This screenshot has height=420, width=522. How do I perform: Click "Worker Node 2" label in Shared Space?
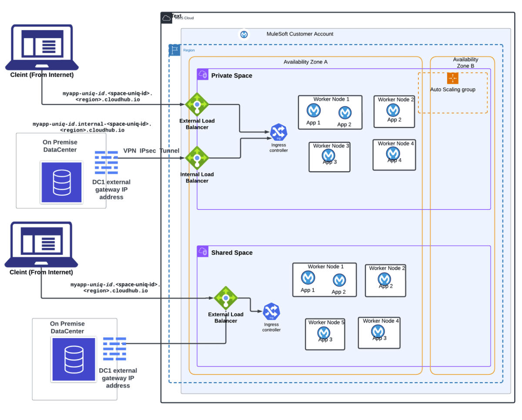[x=387, y=268]
